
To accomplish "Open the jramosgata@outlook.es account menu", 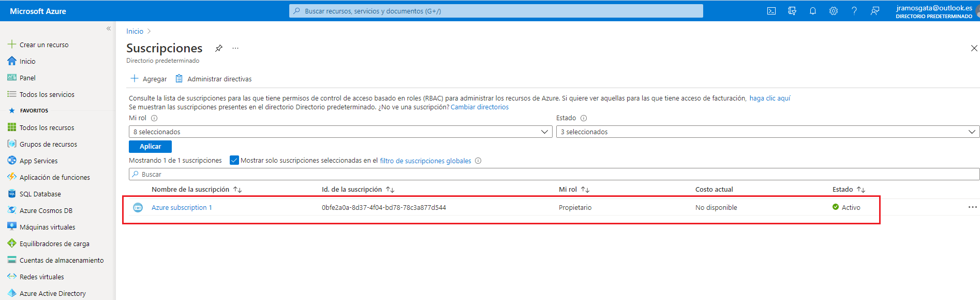I will pos(934,11).
